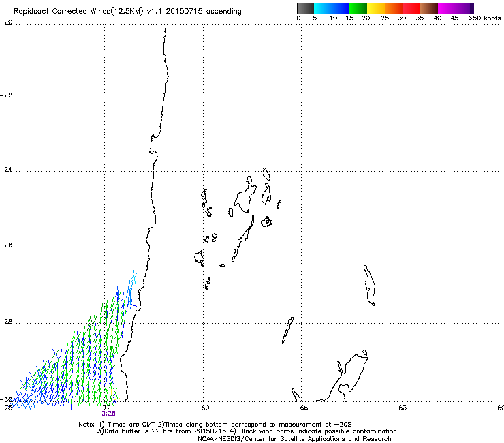Click the -63 longitude axis label

click(x=400, y=408)
